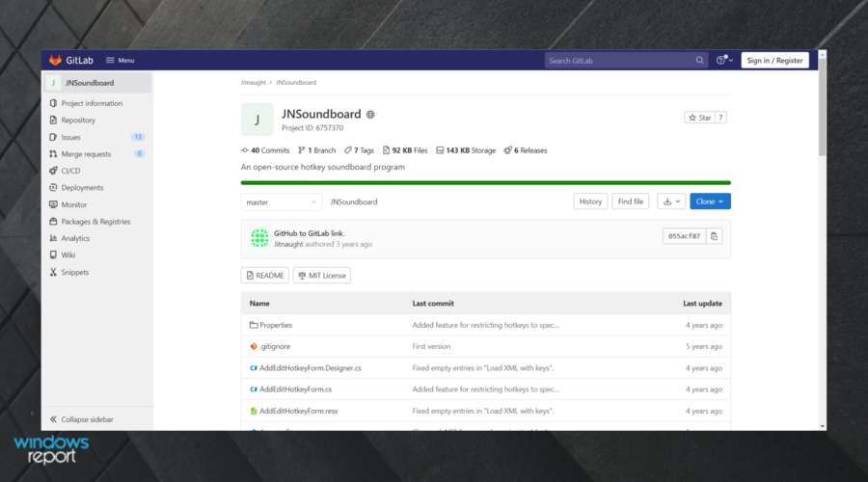Open Monitor section

(x=74, y=204)
